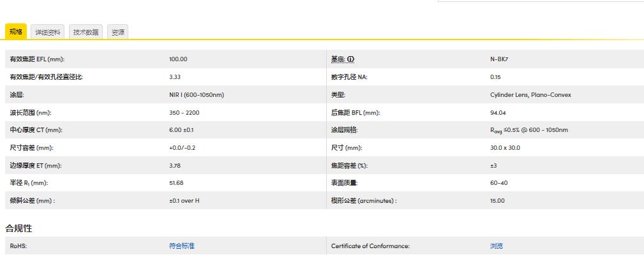
Task: Click 浏览 for Certificate of Conformance
Action: click(x=496, y=246)
